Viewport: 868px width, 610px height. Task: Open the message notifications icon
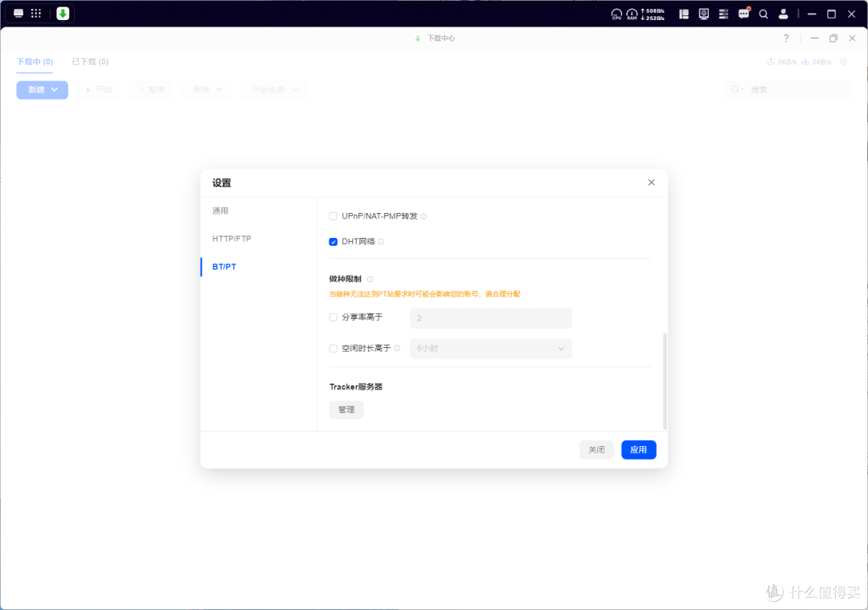click(743, 14)
